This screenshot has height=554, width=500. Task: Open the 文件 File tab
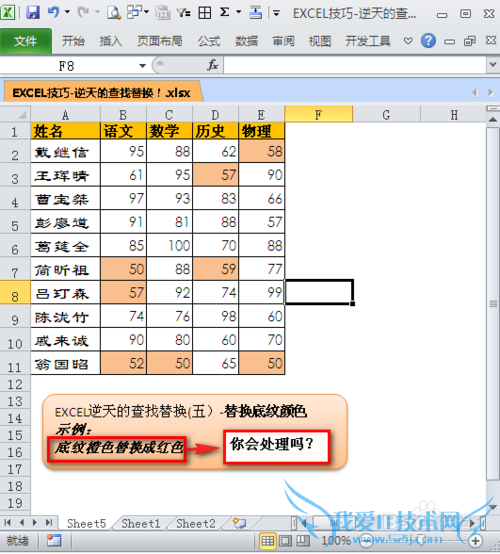tap(26, 41)
